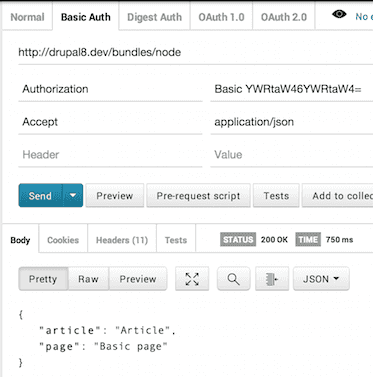Viewport: 373px width, 377px height.
Task: Open the Cookies response tab
Action: (63, 240)
